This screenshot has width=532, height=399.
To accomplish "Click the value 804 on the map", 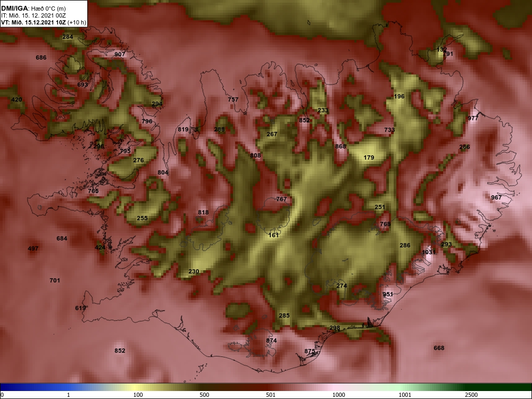I will [163, 173].
